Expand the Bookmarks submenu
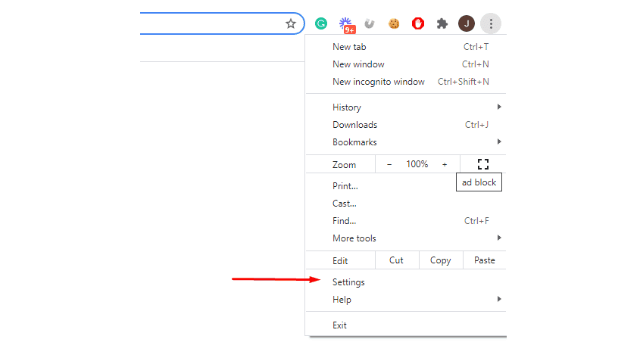The height and width of the screenshot is (364, 640). click(406, 142)
